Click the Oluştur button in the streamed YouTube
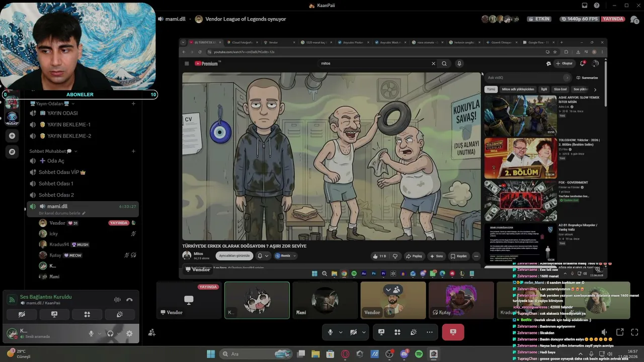This screenshot has height=362, width=644. 564,63
